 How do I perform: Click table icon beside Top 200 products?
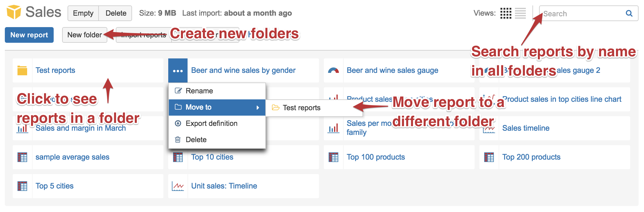pyautogui.click(x=489, y=157)
